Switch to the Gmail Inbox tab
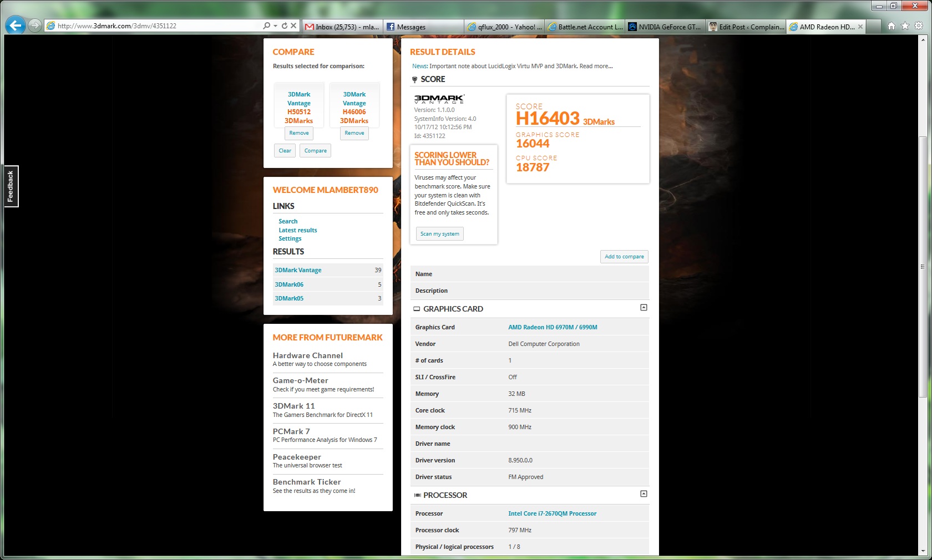Viewport: 932px width, 560px height. (x=342, y=27)
